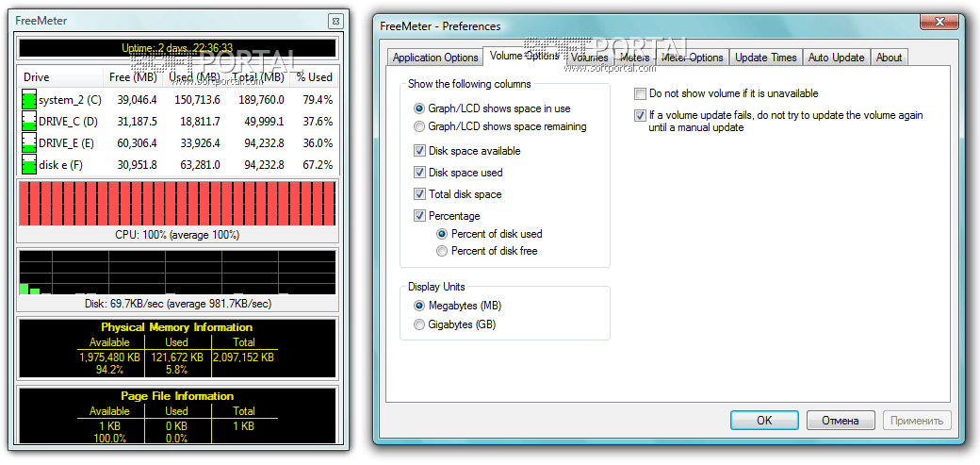Viewport: 980px width, 465px height.
Task: Select the disk e (F) row name
Action: click(x=60, y=165)
